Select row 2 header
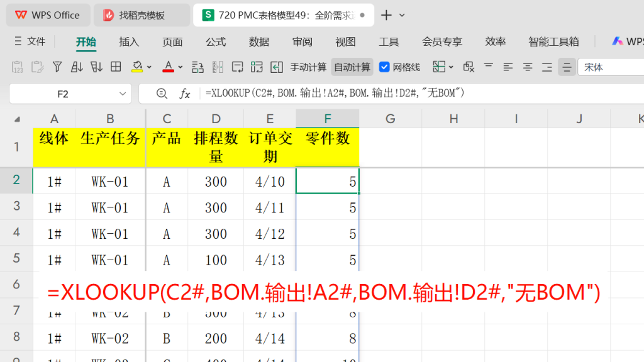 pyautogui.click(x=16, y=180)
